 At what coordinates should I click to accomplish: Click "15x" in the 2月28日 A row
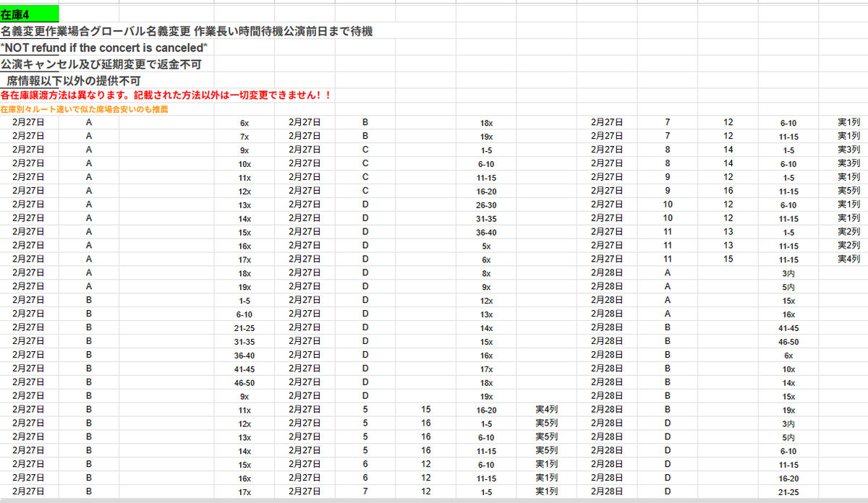click(x=788, y=301)
